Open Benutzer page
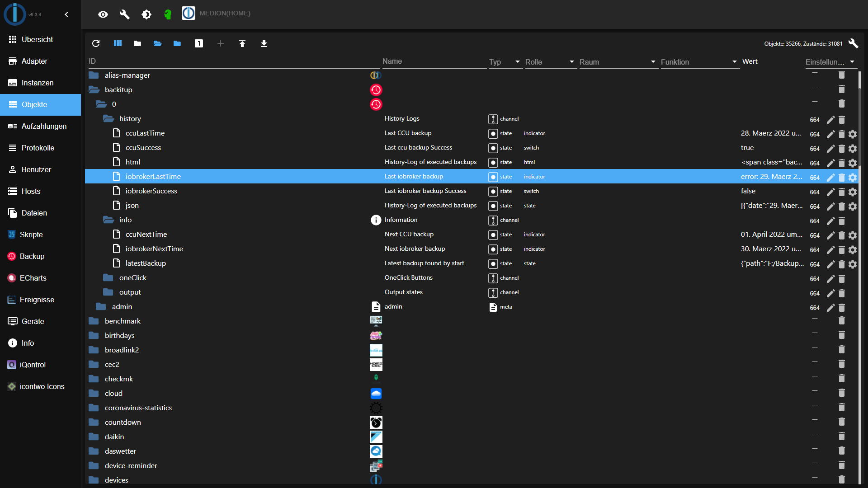Screen dimensions: 868x488 click(x=41, y=169)
